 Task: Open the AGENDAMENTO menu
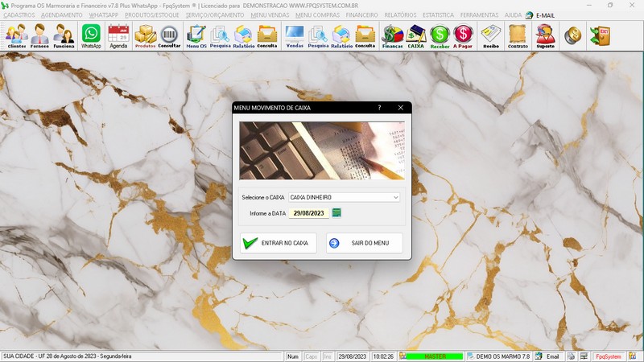pos(62,14)
